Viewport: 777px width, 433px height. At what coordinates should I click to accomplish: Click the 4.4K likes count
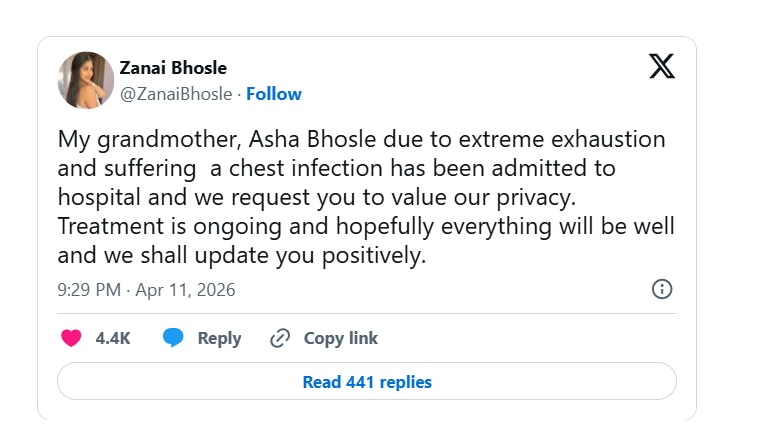click(x=113, y=338)
